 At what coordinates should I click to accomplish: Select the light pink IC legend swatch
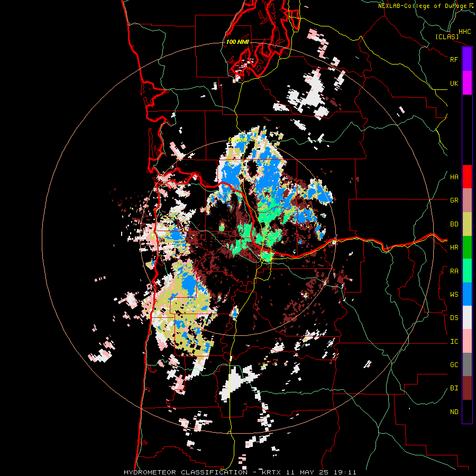pyautogui.click(x=467, y=341)
